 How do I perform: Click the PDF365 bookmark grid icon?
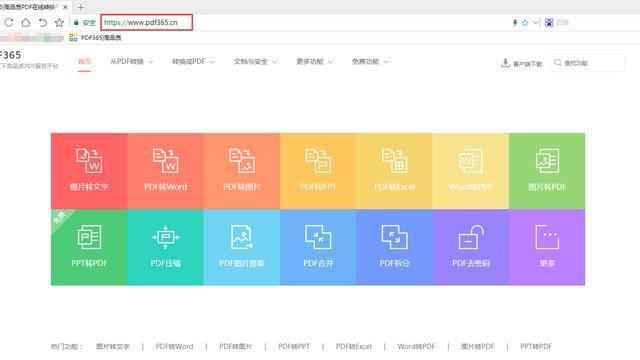(x=73, y=38)
